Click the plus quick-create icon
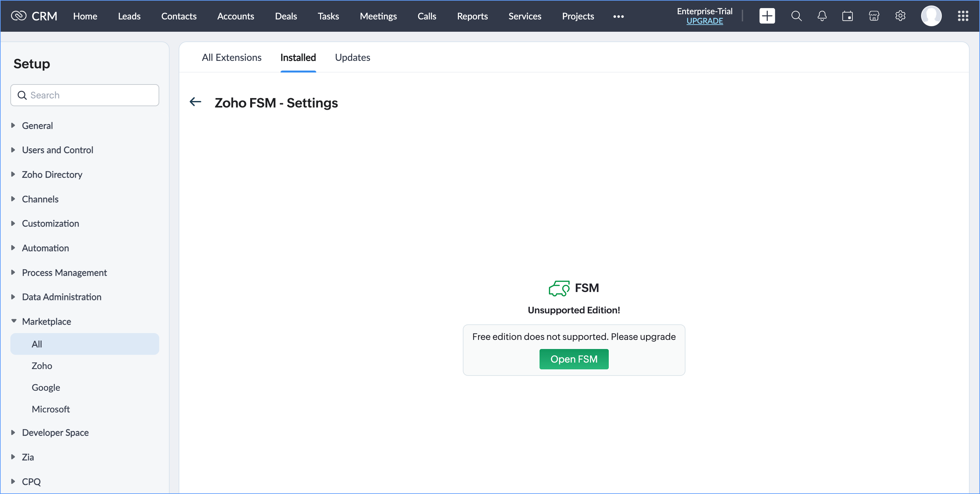 (767, 16)
